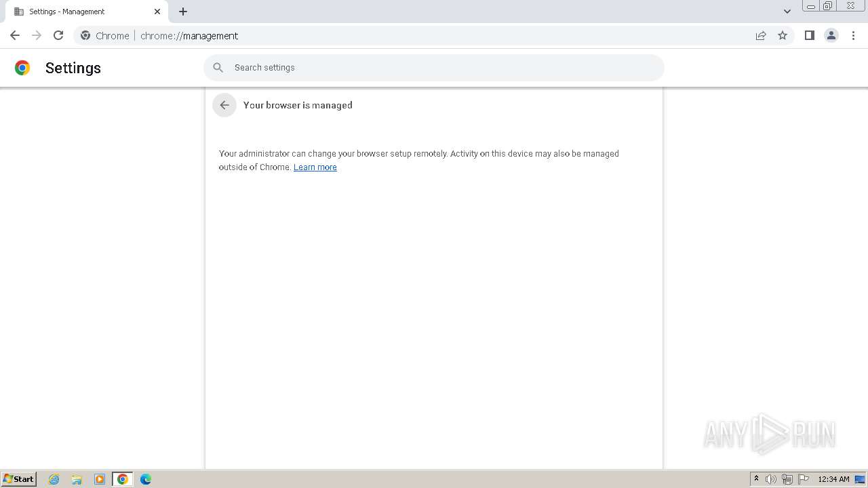Open the Windows Start menu

[19, 479]
